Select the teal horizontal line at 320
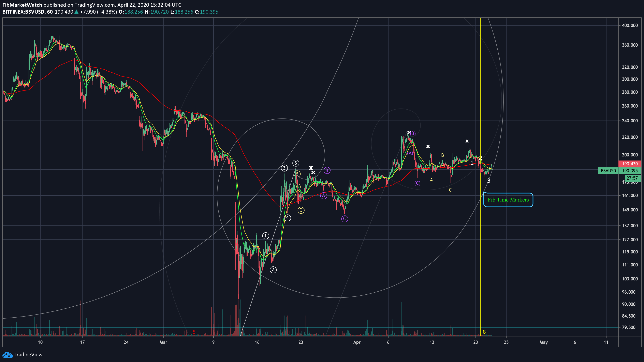The image size is (644, 362). point(120,68)
